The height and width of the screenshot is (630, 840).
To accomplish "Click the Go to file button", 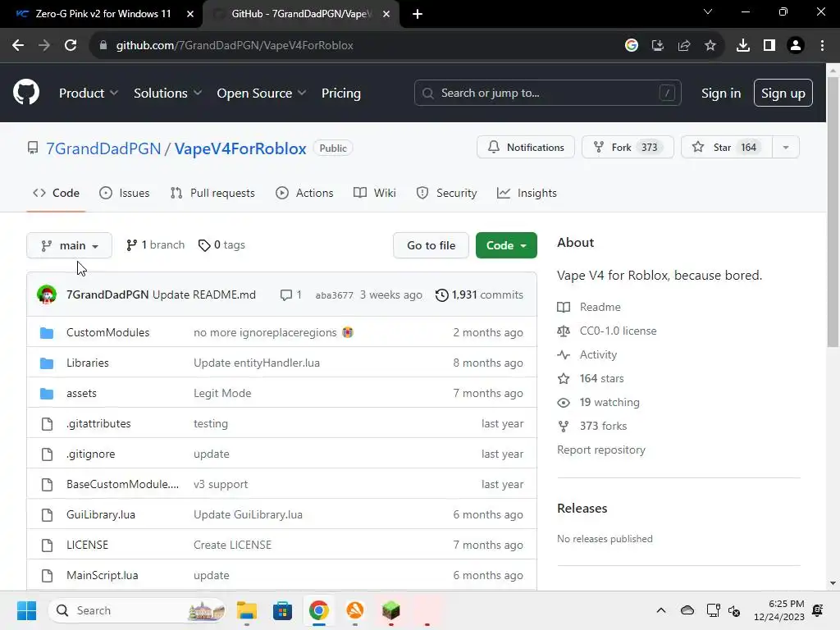I will tap(431, 245).
